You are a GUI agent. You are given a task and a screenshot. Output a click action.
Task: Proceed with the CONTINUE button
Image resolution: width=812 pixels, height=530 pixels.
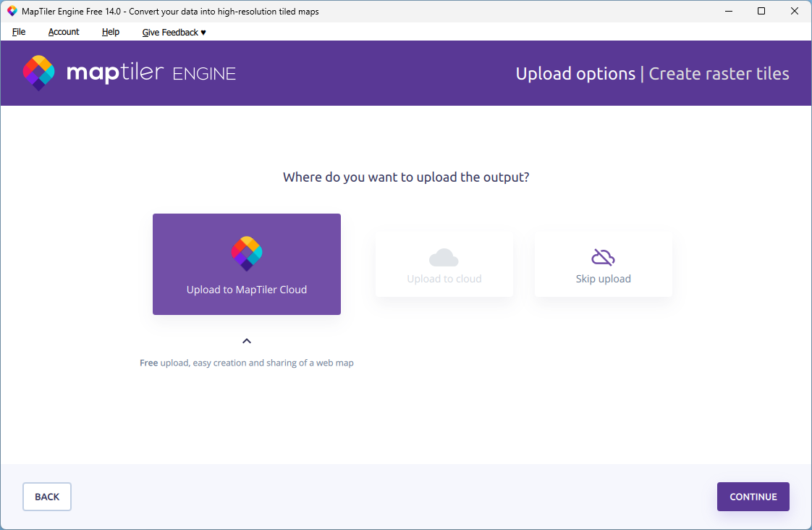click(753, 497)
